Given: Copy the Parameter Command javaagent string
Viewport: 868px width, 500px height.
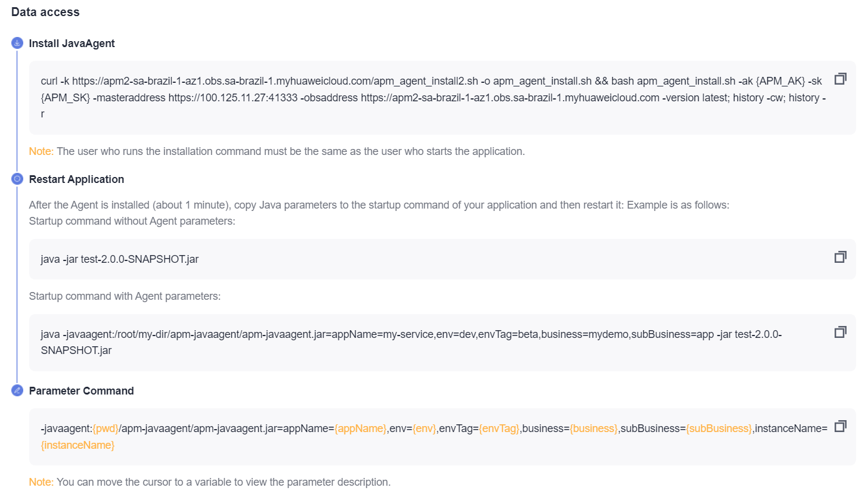Looking at the screenshot, I should [x=840, y=426].
